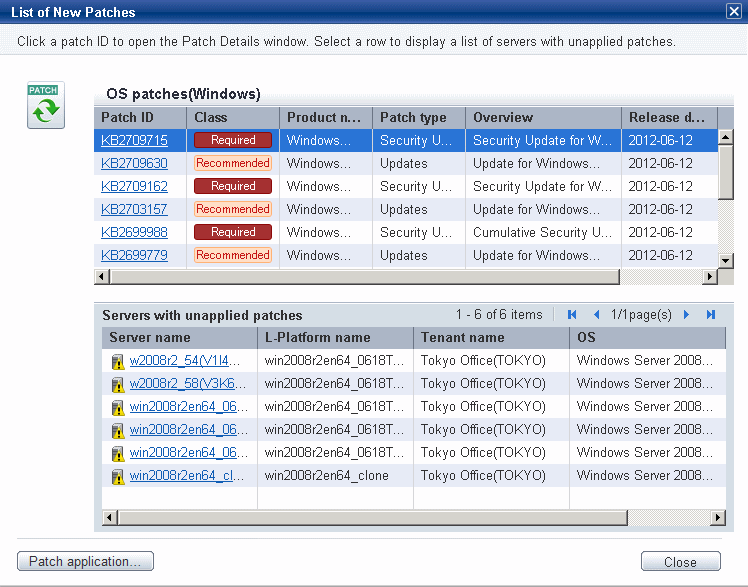Select Recommended badge in KB2699779 row
The height and width of the screenshot is (587, 748).
[233, 255]
